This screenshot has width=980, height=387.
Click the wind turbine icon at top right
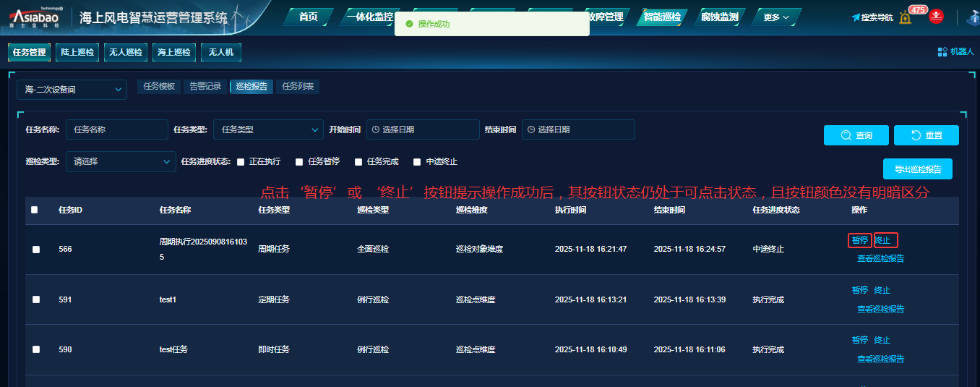[973, 17]
